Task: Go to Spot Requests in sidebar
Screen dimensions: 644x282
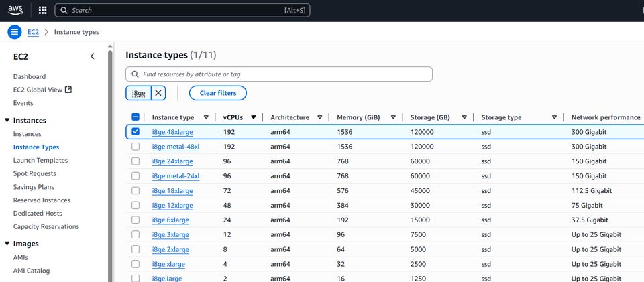Action: [35, 173]
